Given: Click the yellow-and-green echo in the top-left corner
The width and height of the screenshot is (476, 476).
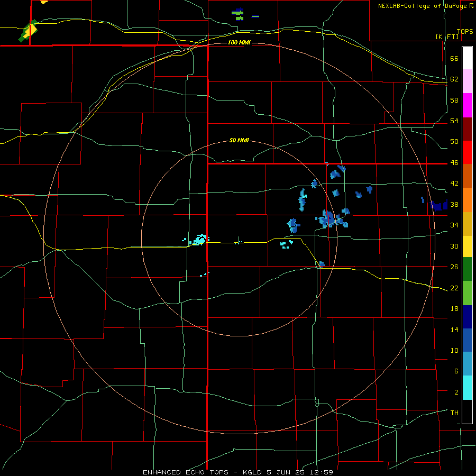Looking at the screenshot, I should click(29, 31).
